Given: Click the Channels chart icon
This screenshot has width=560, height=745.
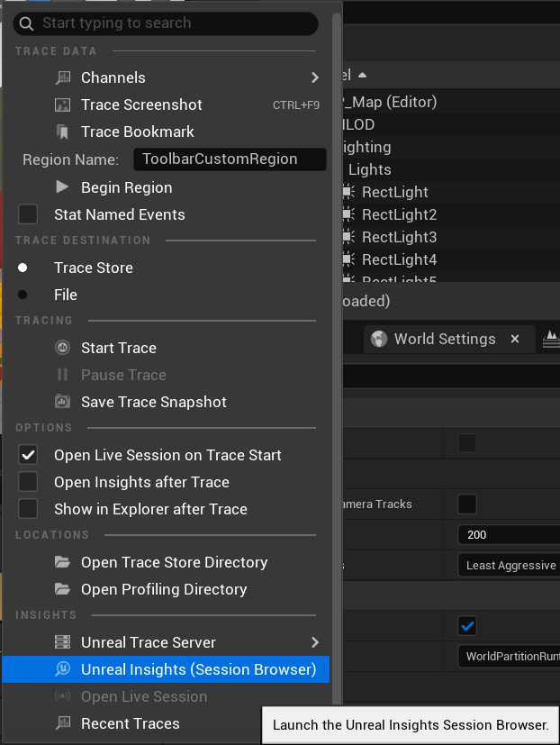Looking at the screenshot, I should 63,77.
